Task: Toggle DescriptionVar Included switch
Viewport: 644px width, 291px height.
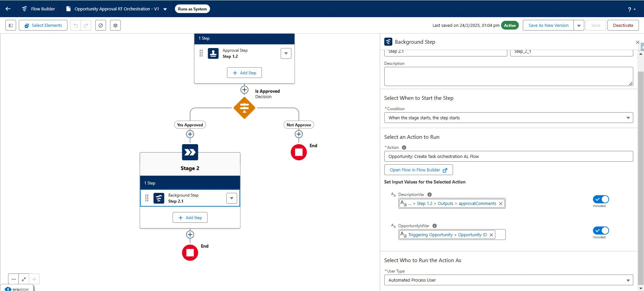Action: click(x=601, y=199)
